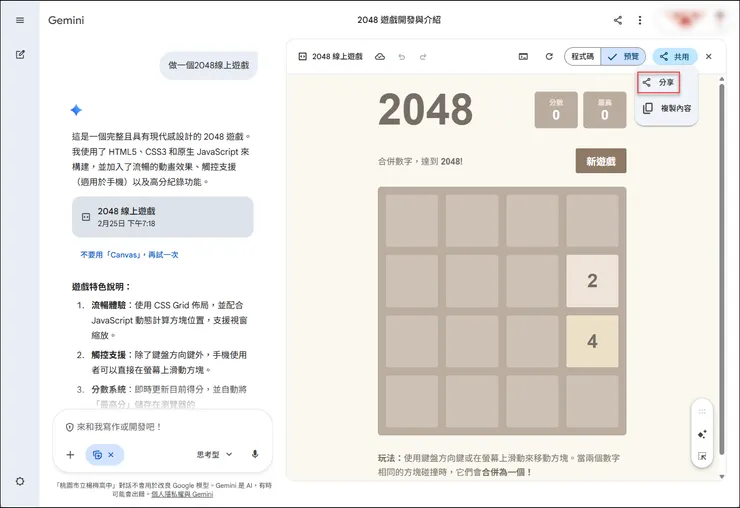The height and width of the screenshot is (508, 740).
Task: Click the sparkle edit icon in floating toolbar
Action: point(702,434)
